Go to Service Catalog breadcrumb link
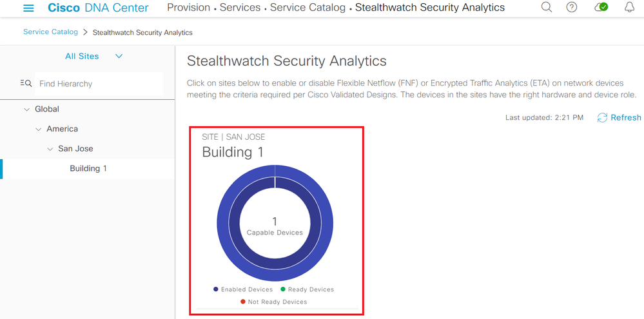Viewport: 644px width, 319px height. pos(50,32)
